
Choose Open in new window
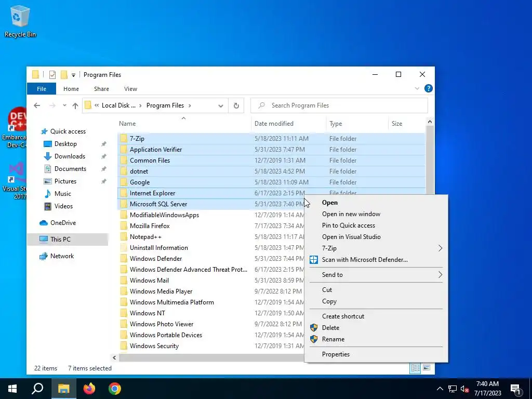(x=376, y=214)
